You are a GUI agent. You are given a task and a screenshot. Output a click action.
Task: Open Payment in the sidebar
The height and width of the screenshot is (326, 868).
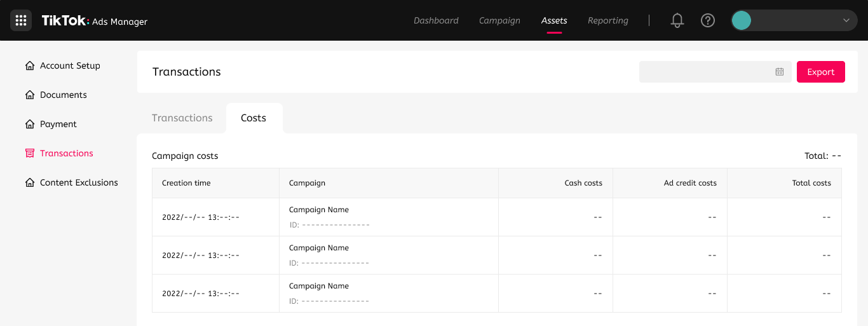[58, 124]
